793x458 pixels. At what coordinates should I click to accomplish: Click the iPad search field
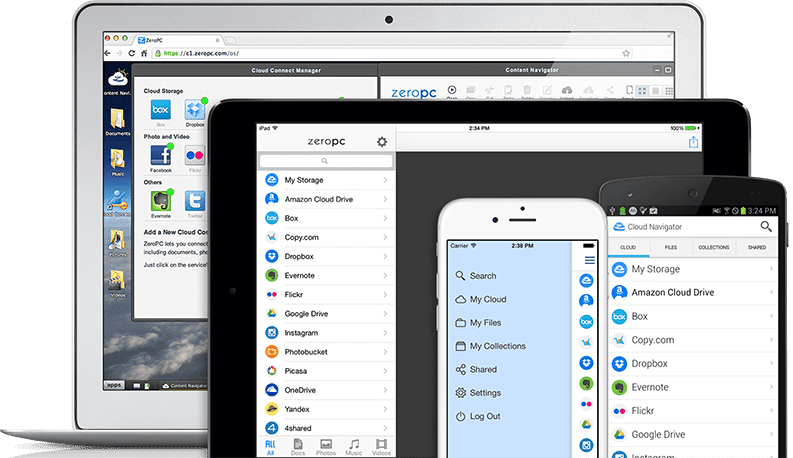point(326,161)
